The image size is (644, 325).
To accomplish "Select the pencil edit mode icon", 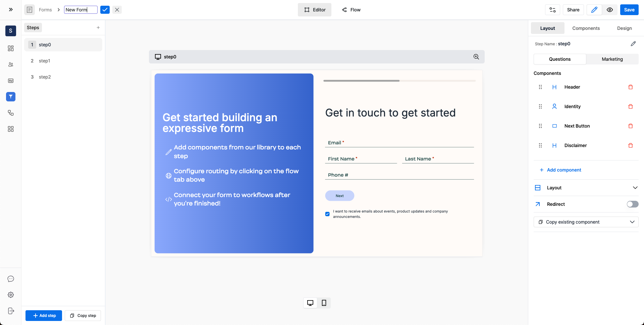I will (594, 10).
